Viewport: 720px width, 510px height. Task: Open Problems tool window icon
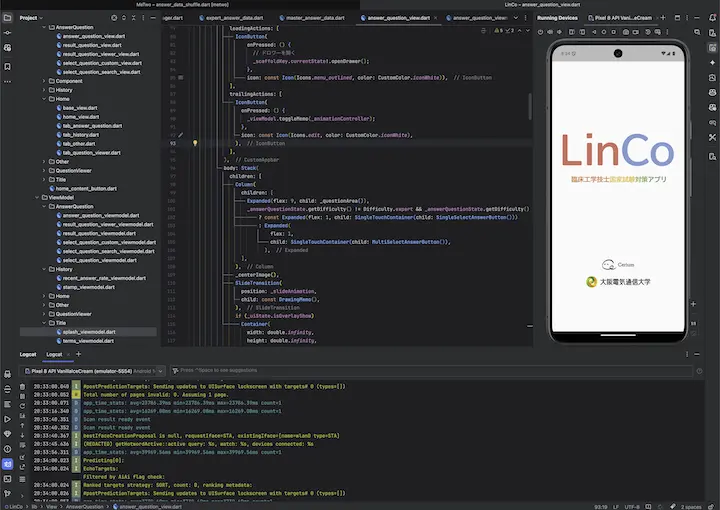pos(7,449)
